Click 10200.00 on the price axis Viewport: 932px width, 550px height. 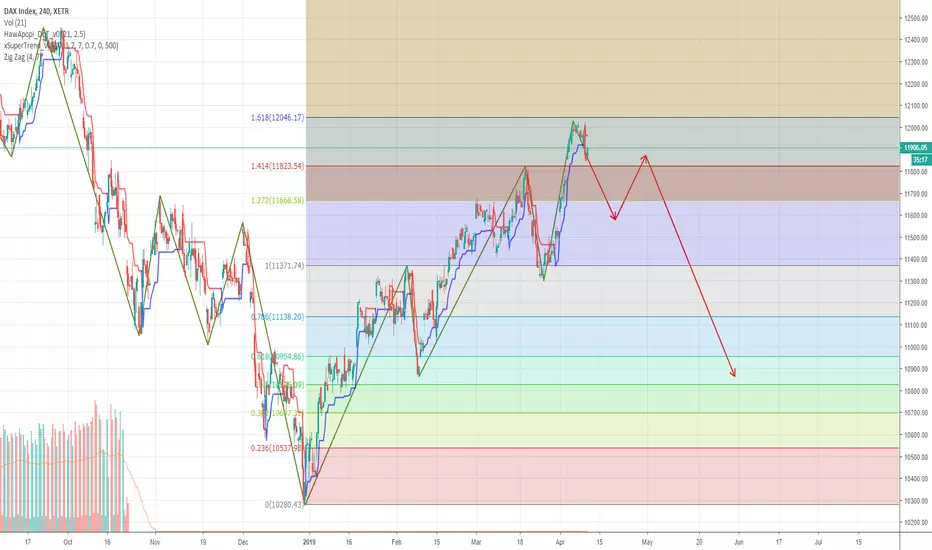click(916, 523)
